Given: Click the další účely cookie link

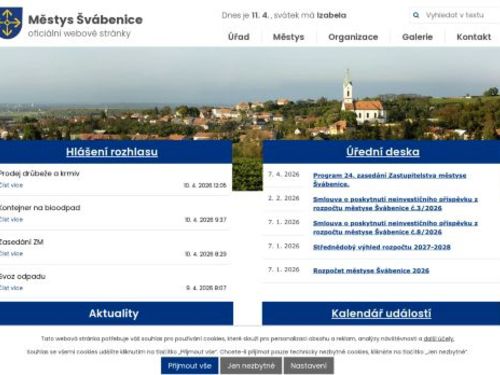Looking at the screenshot, I should [x=439, y=339].
